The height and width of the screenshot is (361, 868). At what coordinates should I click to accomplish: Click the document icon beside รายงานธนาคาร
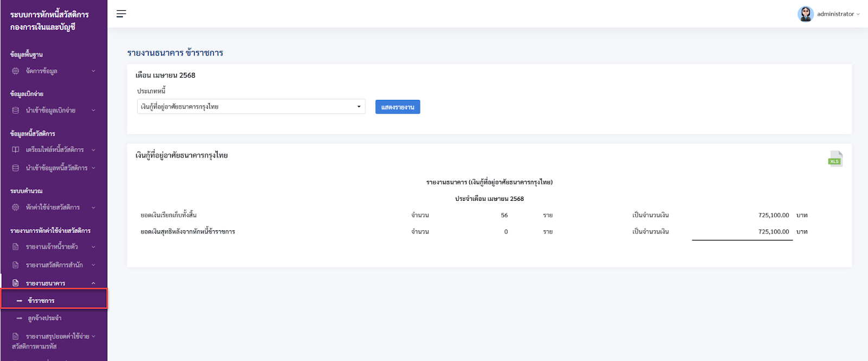click(16, 283)
